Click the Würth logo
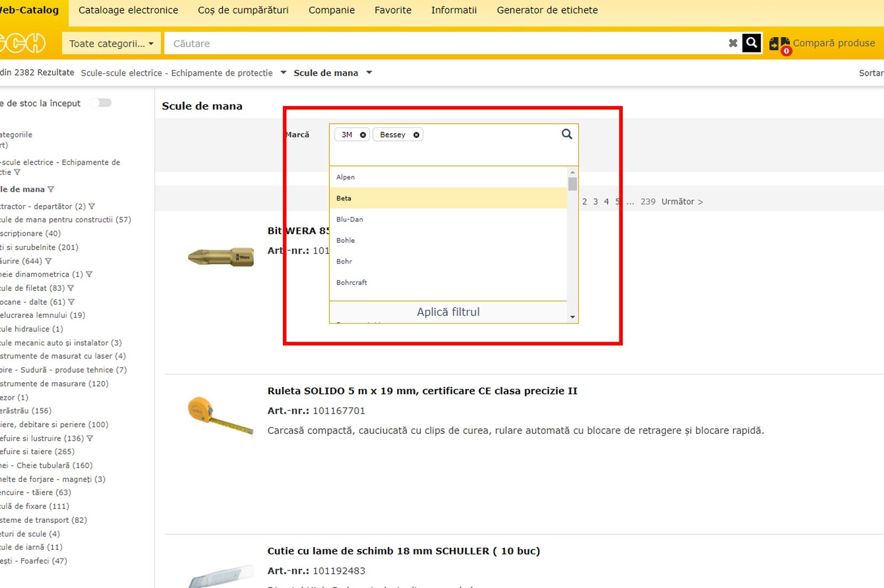Image resolution: width=884 pixels, height=588 pixels. (22, 43)
